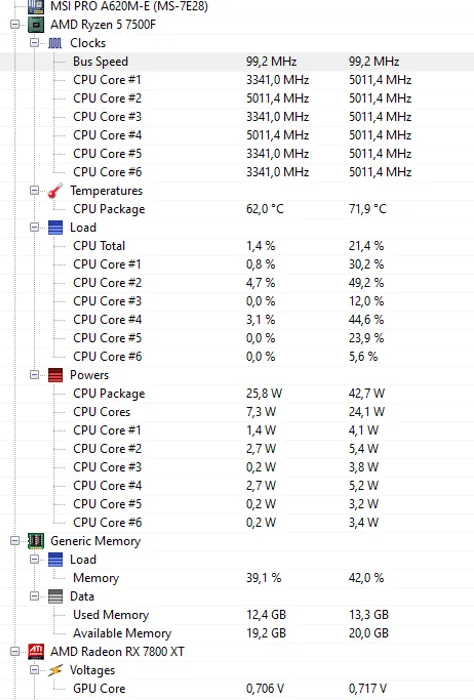
Task: Collapse the Temperatures section
Action: [34, 190]
